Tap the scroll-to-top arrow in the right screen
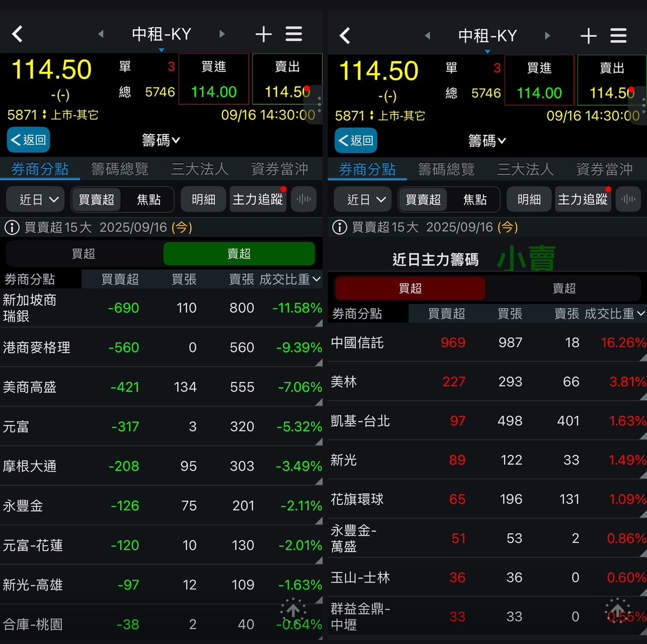Image resolution: width=647 pixels, height=644 pixels. pyautogui.click(x=618, y=610)
